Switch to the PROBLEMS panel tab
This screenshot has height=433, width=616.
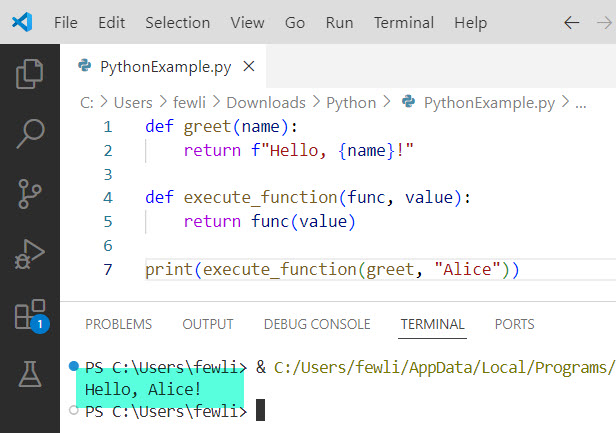pyautogui.click(x=119, y=324)
